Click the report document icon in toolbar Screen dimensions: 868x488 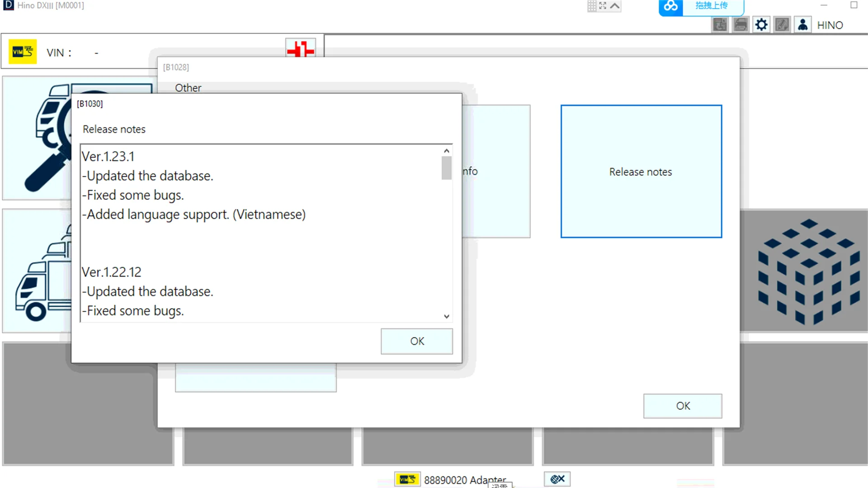[720, 25]
